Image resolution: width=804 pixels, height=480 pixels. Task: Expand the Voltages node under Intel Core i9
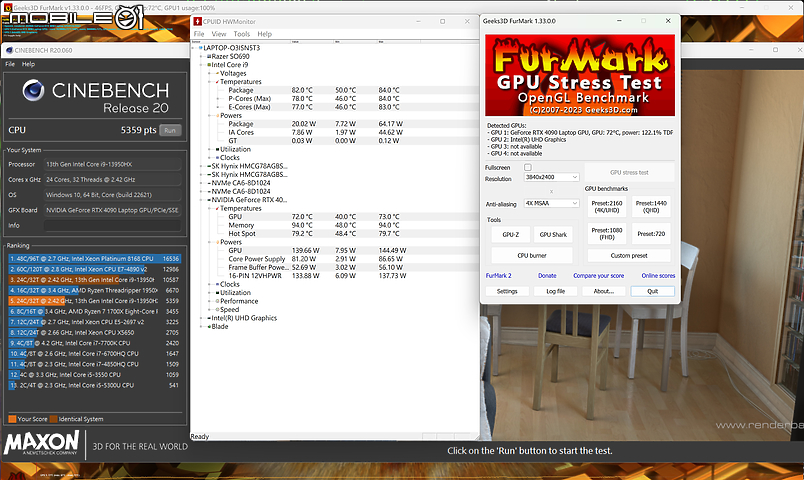click(210, 73)
